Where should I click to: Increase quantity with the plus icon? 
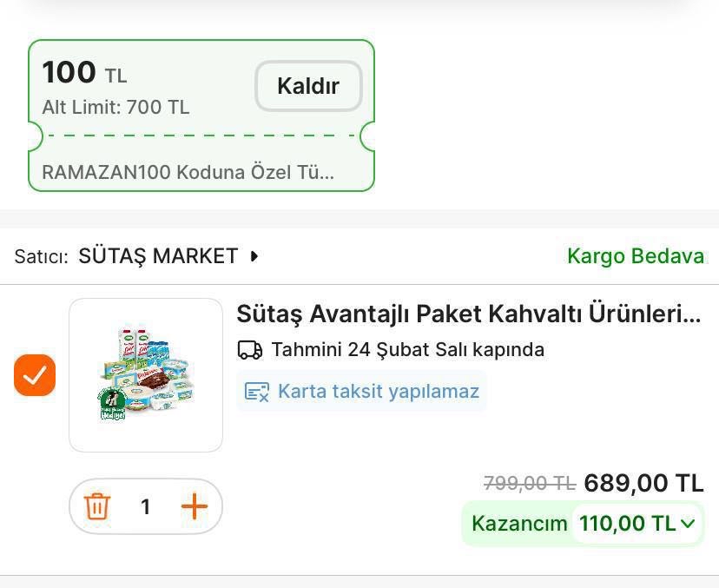[195, 506]
